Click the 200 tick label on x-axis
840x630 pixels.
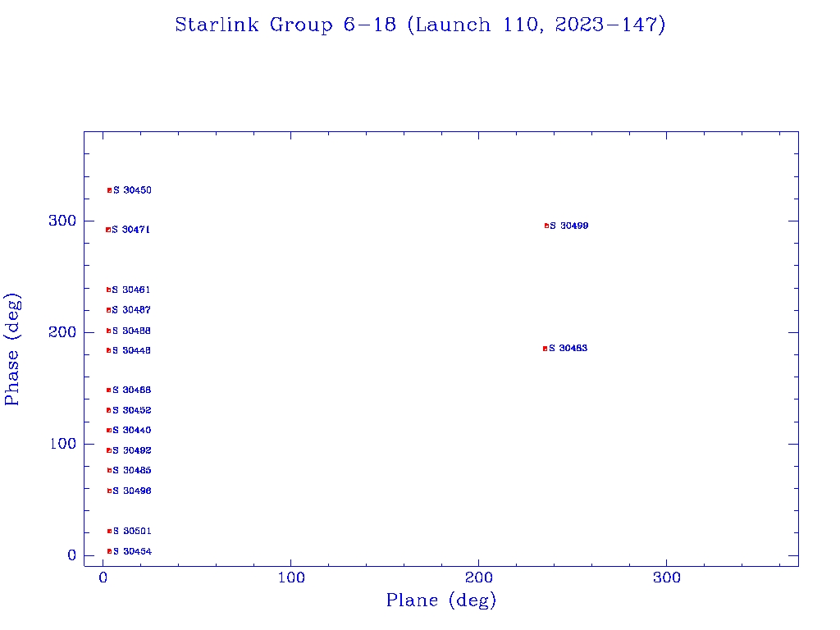point(479,577)
